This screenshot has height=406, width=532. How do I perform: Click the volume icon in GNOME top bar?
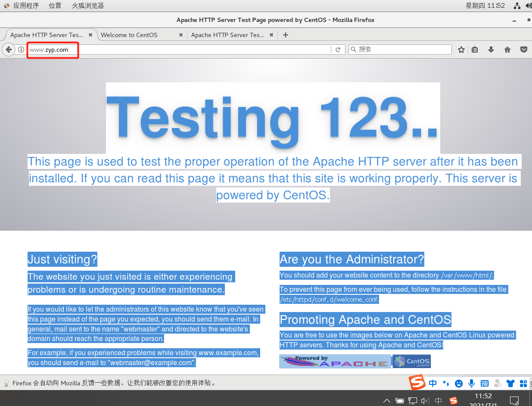pyautogui.click(x=529, y=6)
